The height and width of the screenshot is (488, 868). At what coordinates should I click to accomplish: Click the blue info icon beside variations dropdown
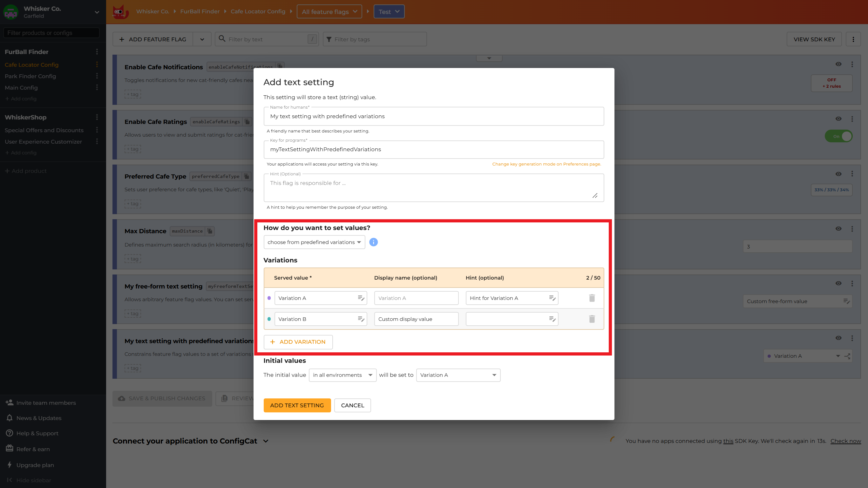coord(373,242)
